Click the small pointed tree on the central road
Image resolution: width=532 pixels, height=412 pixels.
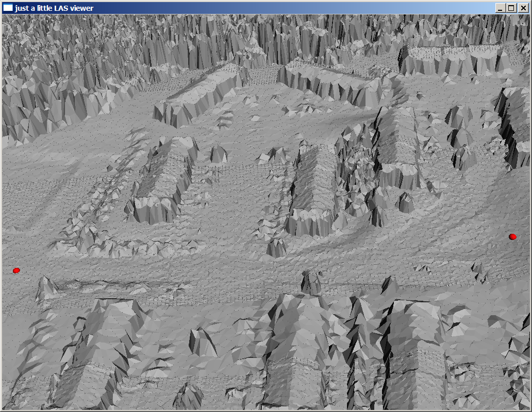click(x=311, y=282)
